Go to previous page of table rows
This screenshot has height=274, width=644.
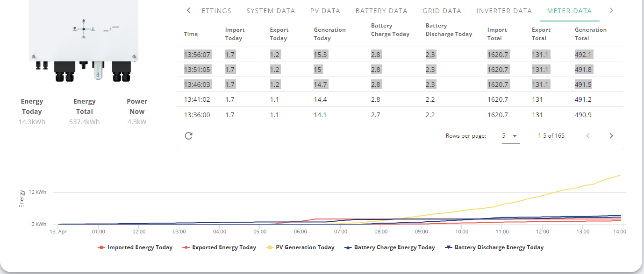pyautogui.click(x=588, y=136)
